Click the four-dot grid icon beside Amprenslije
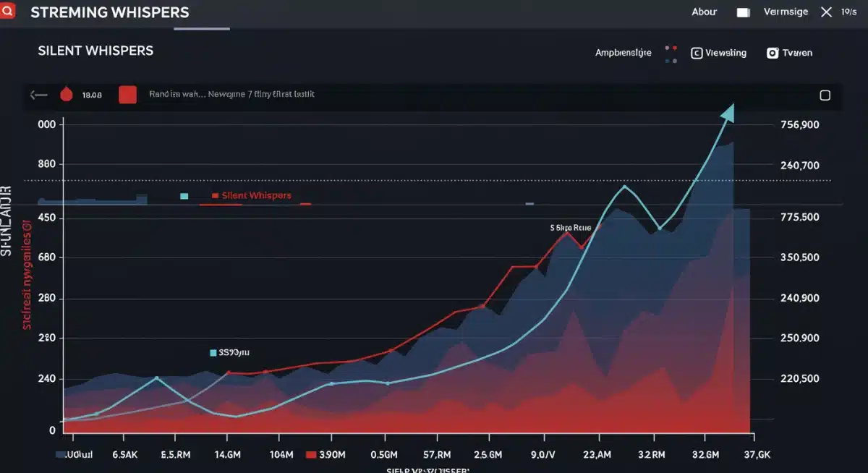 click(x=671, y=53)
